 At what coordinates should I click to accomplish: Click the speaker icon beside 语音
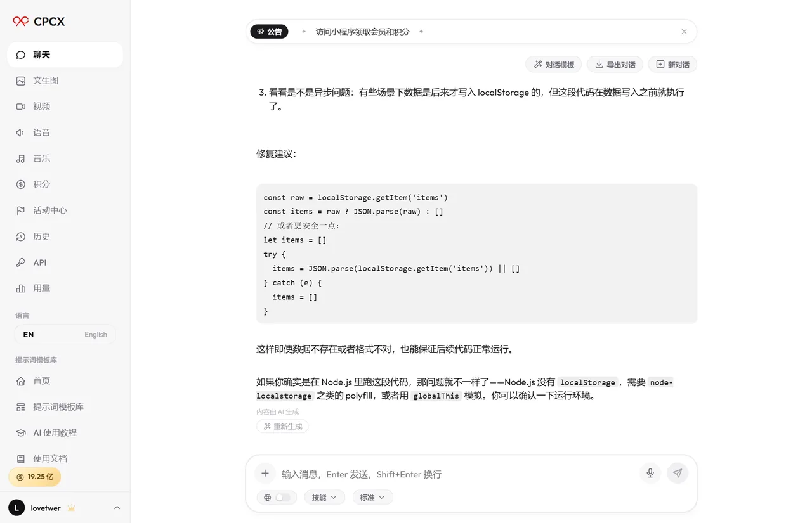pyautogui.click(x=21, y=132)
